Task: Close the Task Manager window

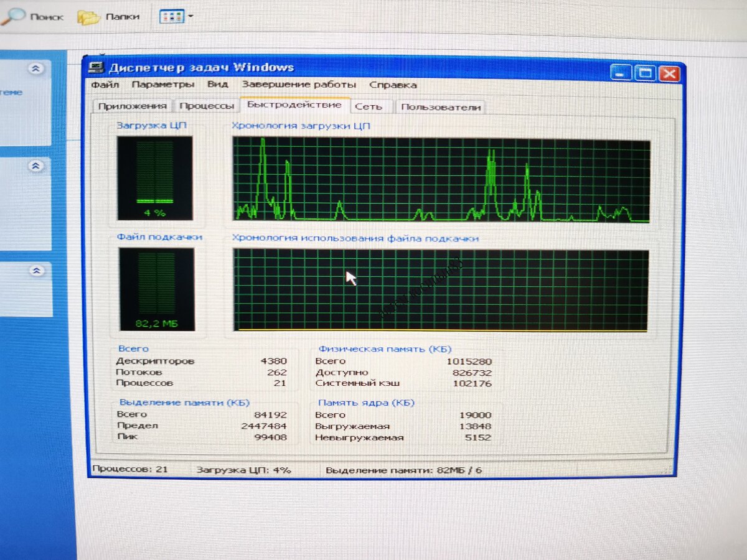Action: [x=669, y=74]
